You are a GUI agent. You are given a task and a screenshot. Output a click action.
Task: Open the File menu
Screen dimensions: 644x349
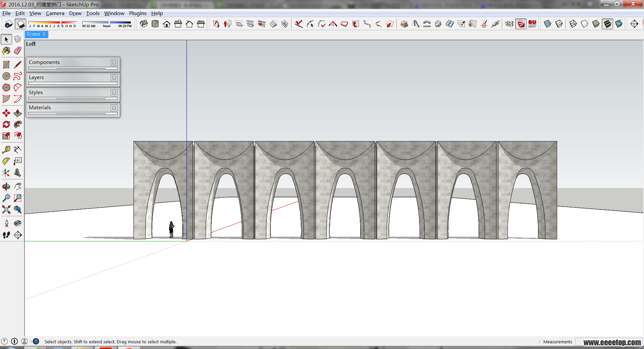[6, 13]
